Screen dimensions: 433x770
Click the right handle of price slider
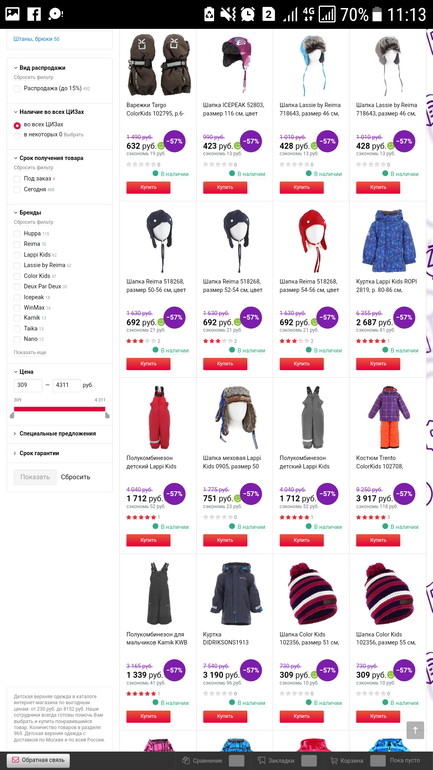(107, 415)
